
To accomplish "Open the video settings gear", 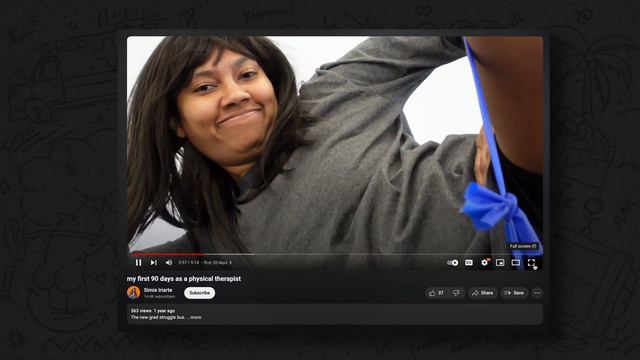I will click(x=484, y=262).
